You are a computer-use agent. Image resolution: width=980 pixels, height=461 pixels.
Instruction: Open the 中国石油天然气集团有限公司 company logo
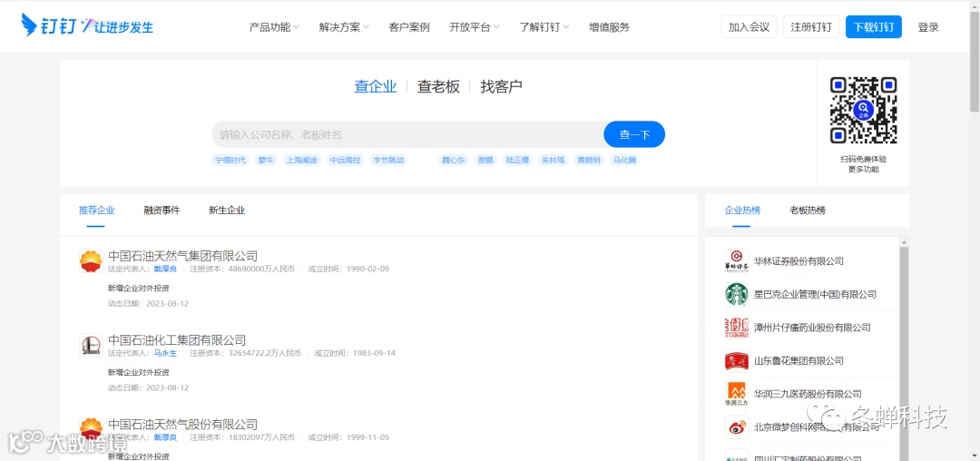point(92,261)
